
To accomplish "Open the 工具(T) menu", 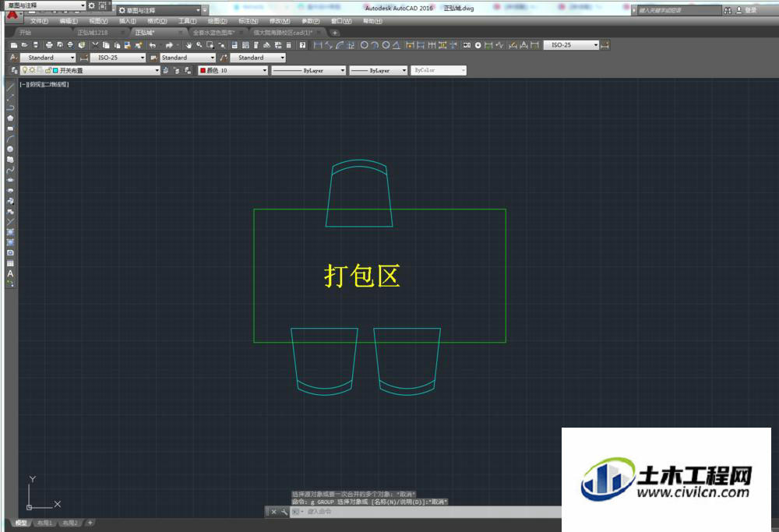I will point(187,21).
